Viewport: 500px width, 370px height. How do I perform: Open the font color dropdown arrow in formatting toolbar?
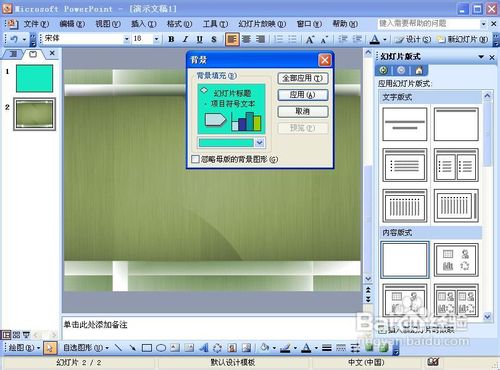(384, 40)
